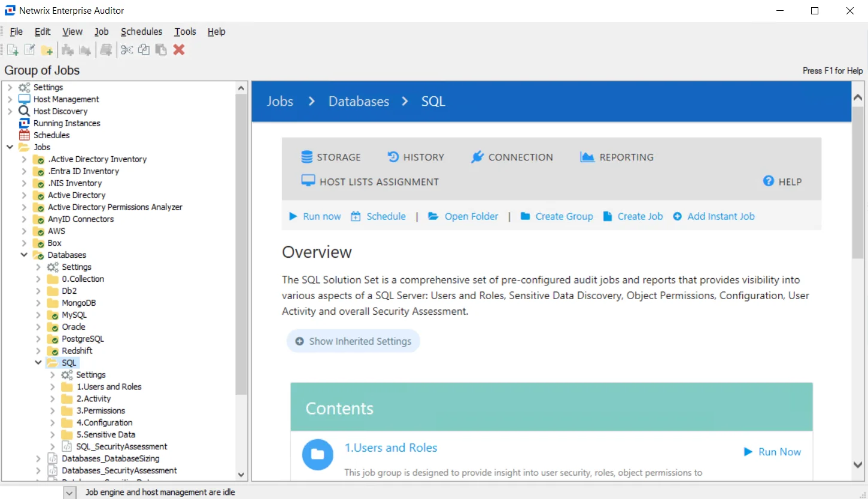
Task: Select Schedules in the tree
Action: tap(51, 135)
